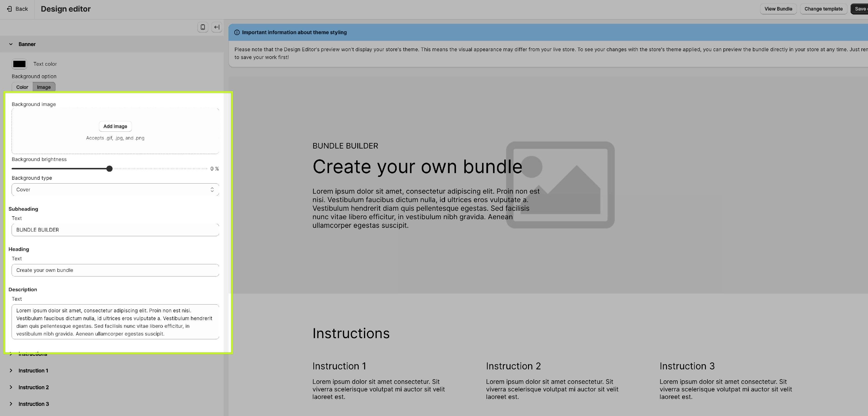
Task: Open the Background type Cover dropdown
Action: pos(115,189)
